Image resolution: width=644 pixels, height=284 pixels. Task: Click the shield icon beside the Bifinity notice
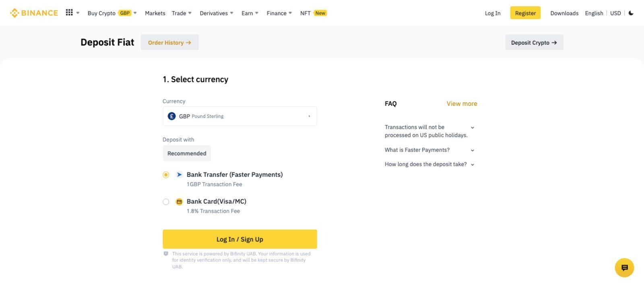coord(166,254)
